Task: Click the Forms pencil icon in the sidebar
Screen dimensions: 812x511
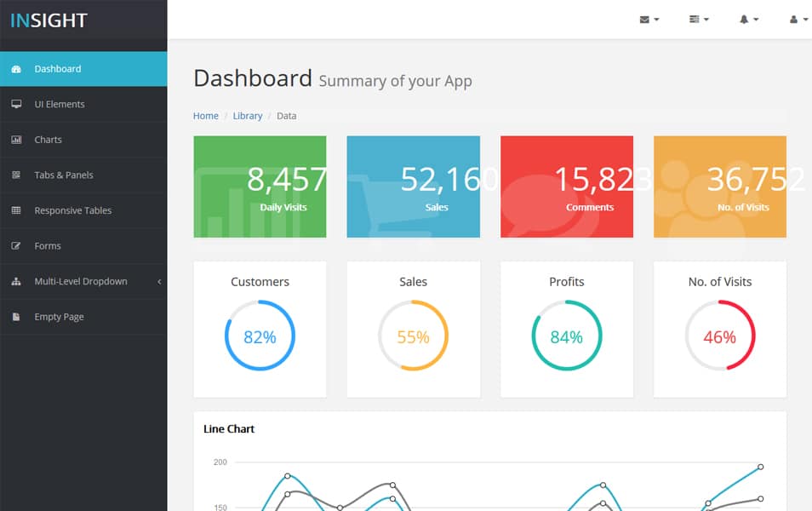Action: click(18, 245)
